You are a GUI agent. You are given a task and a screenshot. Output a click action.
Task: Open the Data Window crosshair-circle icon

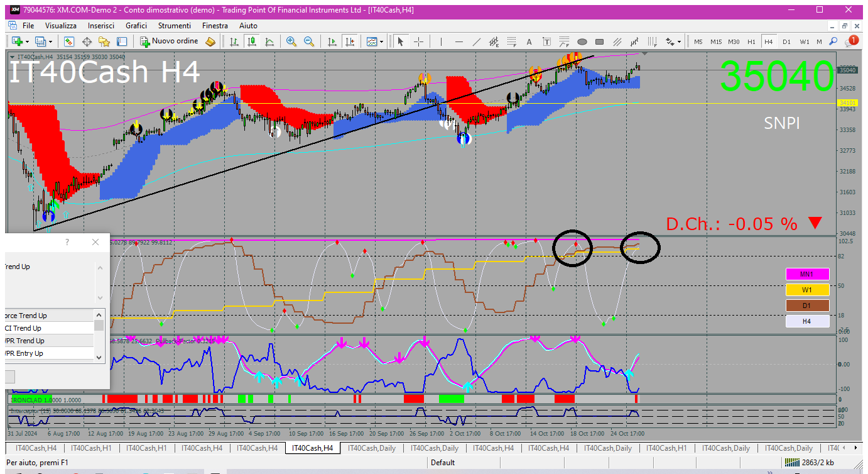87,41
